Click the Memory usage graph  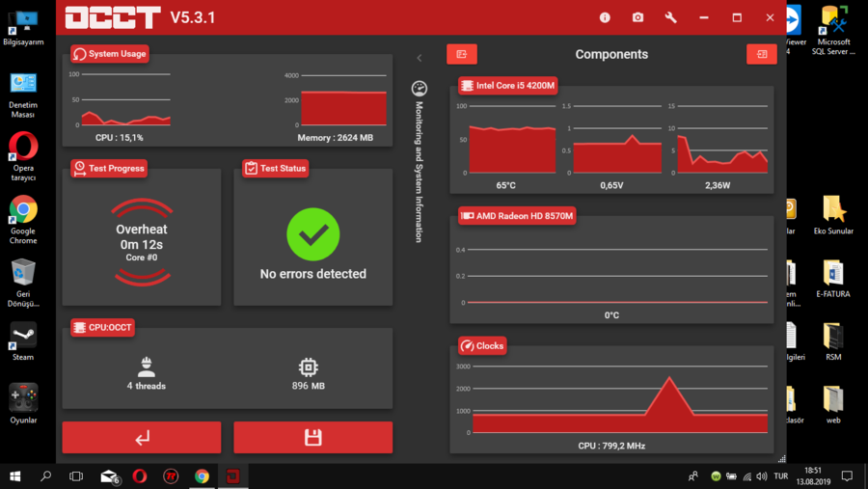pyautogui.click(x=343, y=100)
